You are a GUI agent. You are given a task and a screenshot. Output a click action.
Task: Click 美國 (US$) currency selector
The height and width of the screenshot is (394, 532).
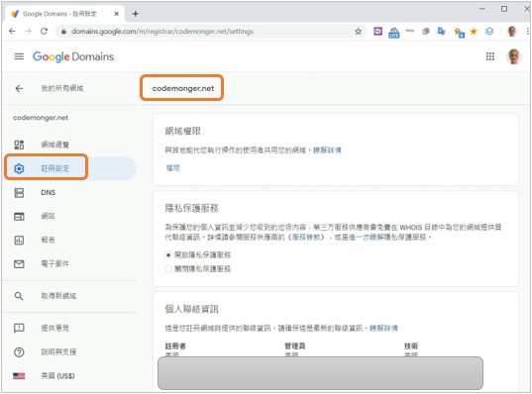point(57,376)
